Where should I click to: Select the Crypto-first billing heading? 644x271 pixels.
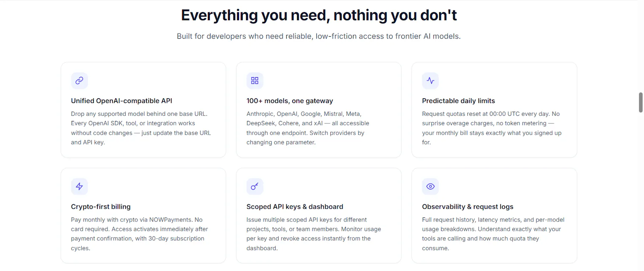(x=101, y=207)
